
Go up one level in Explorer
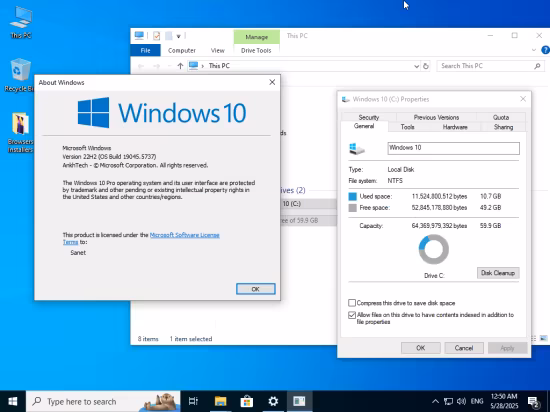[x=180, y=66]
